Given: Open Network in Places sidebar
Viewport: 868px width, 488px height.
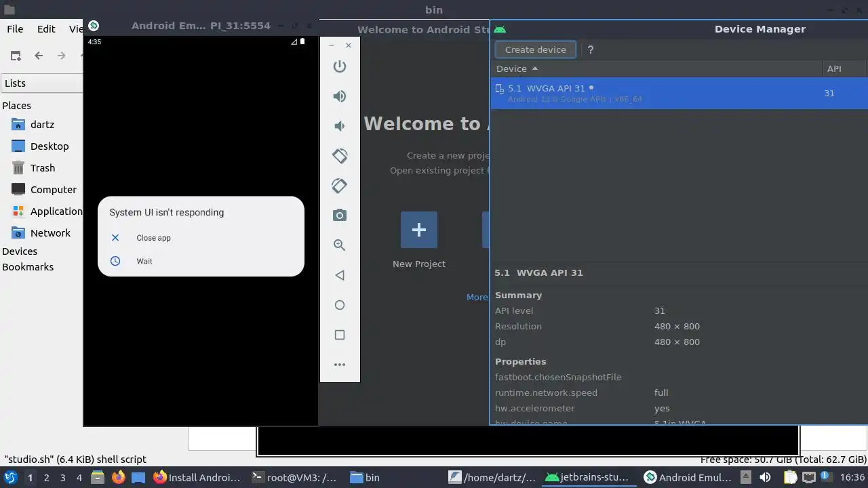Looking at the screenshot, I should pyautogui.click(x=42, y=233).
